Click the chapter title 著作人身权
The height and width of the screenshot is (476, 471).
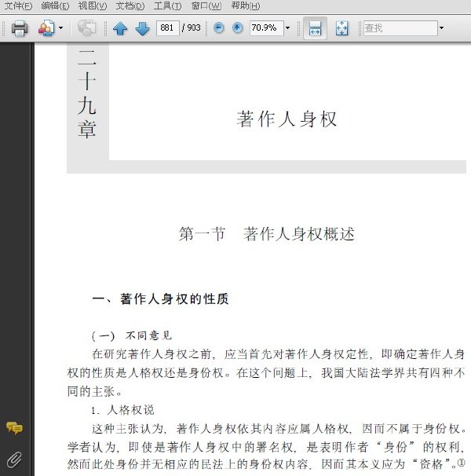(x=287, y=119)
